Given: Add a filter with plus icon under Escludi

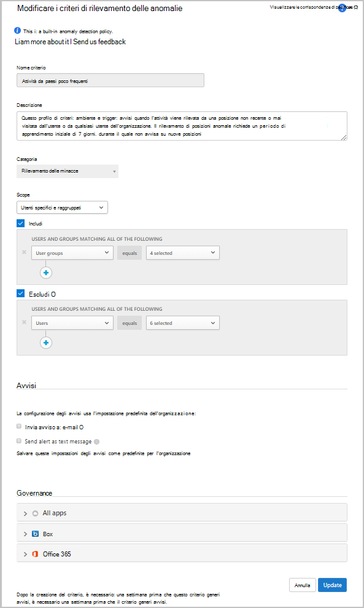Looking at the screenshot, I should tap(46, 343).
